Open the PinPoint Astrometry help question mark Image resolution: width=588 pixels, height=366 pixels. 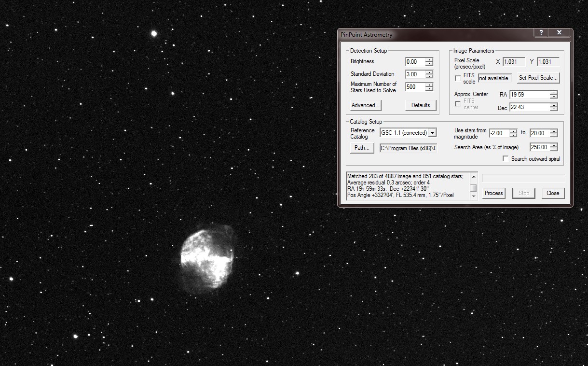(x=541, y=32)
